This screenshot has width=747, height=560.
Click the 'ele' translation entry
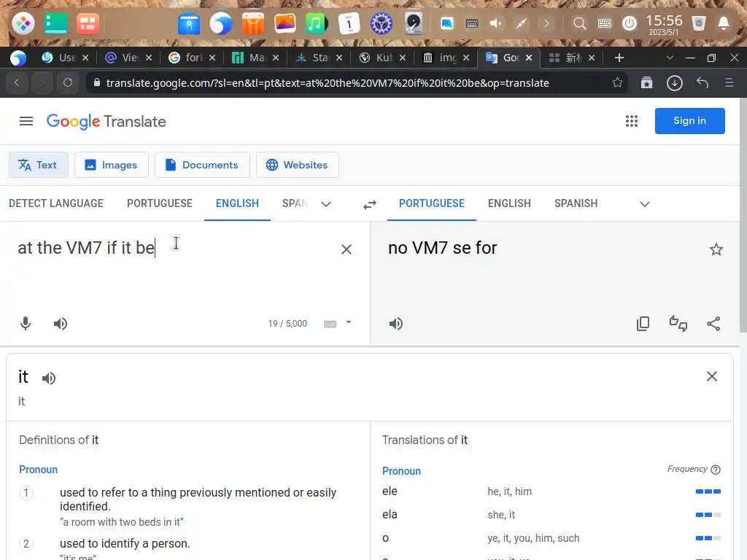[x=390, y=491]
